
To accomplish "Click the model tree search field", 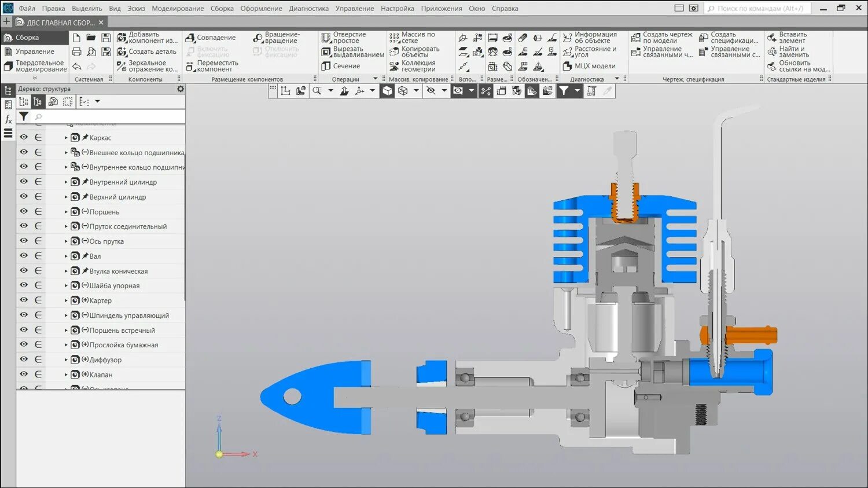I will point(108,117).
